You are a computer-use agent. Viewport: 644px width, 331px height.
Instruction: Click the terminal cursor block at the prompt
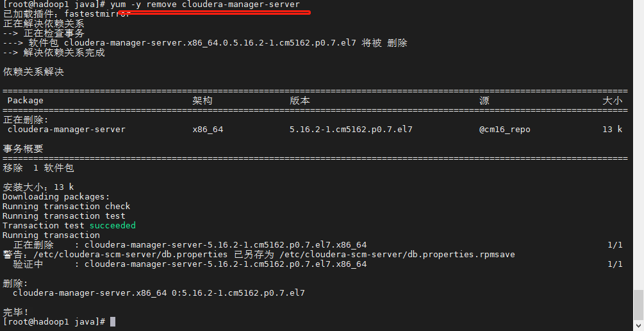[x=113, y=321]
